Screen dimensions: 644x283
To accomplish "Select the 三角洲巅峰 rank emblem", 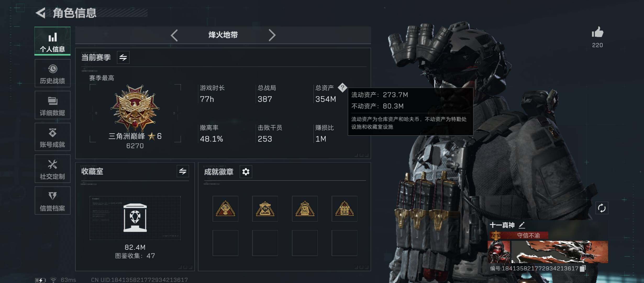I will 135,107.
